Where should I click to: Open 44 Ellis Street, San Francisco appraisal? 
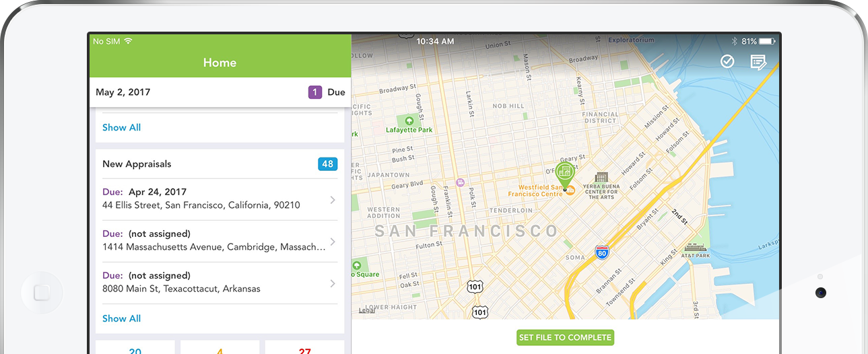point(220,199)
